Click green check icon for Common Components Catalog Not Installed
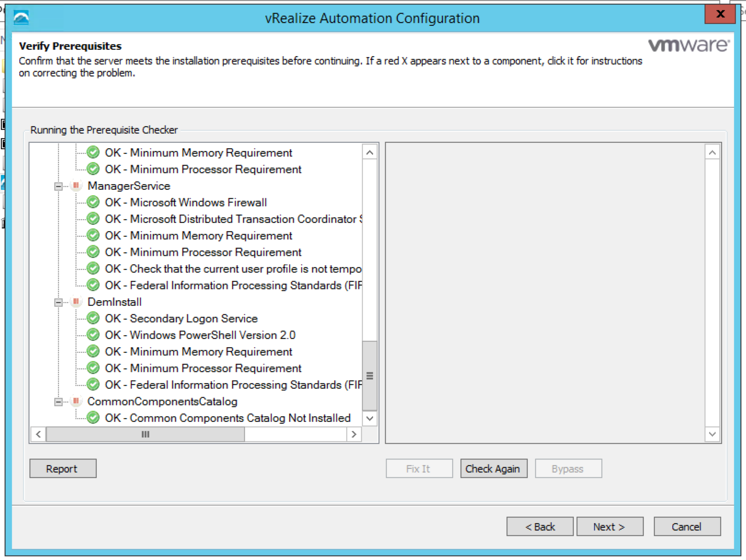Viewport: 746px width, 560px height. coord(93,418)
